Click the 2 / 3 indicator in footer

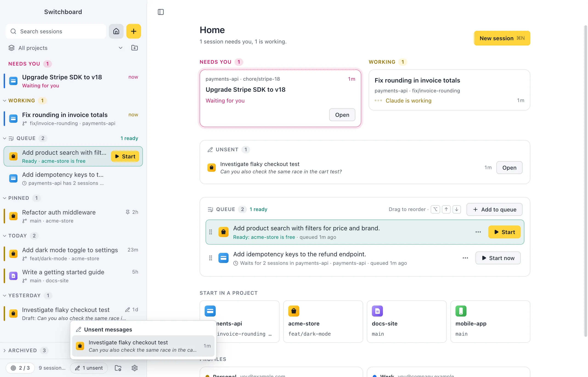pyautogui.click(x=20, y=368)
